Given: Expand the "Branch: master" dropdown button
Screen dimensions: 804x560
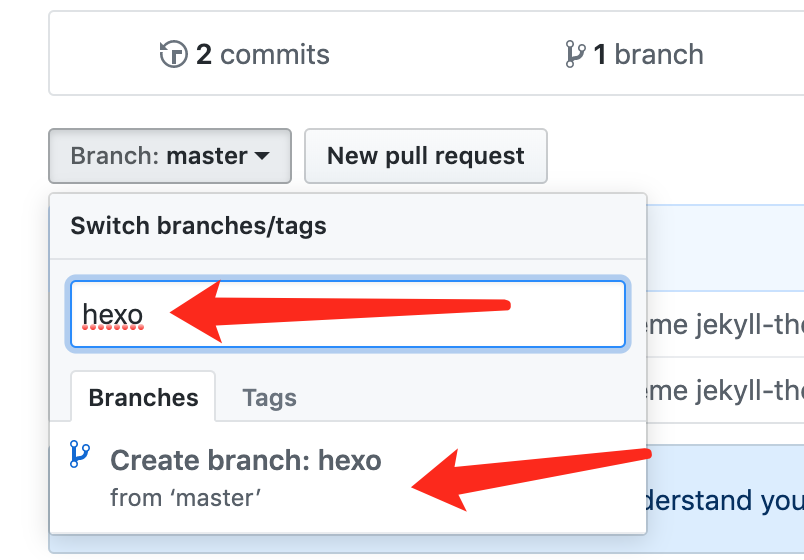Looking at the screenshot, I should [x=169, y=156].
